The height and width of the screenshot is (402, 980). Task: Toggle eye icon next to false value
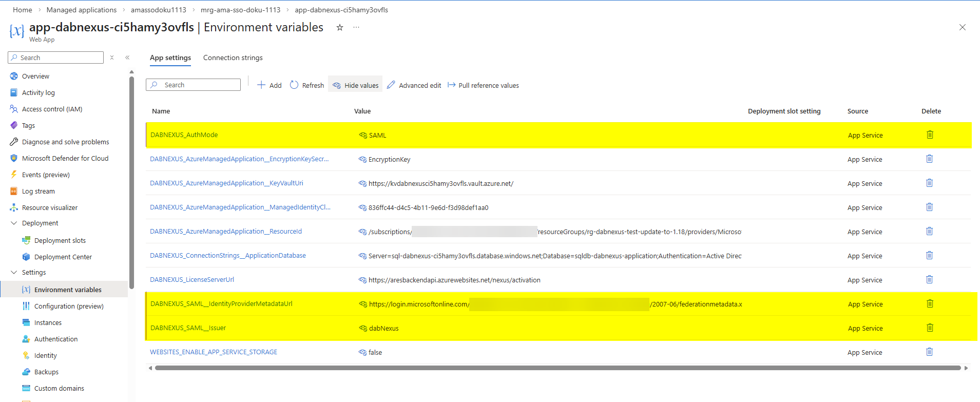pos(362,353)
